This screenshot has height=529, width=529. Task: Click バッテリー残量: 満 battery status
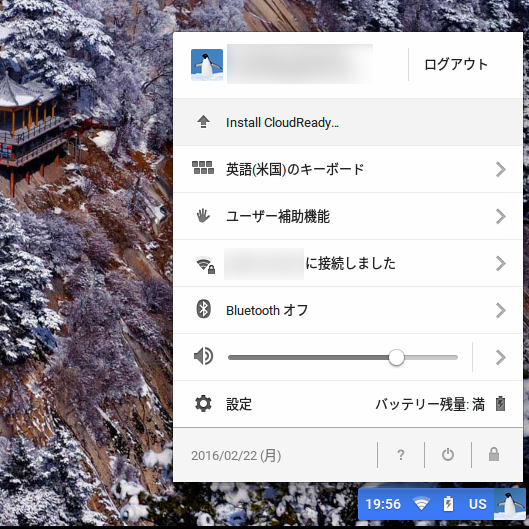(x=430, y=404)
